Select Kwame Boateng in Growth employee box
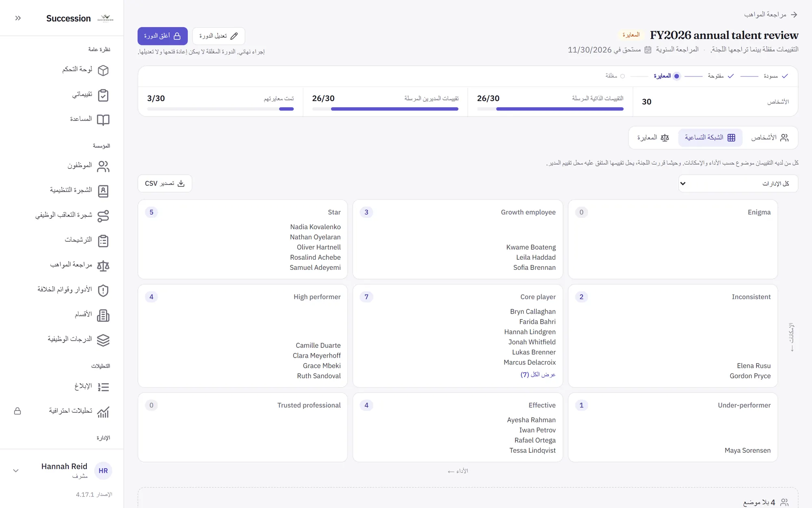The image size is (812, 508). coord(531,247)
